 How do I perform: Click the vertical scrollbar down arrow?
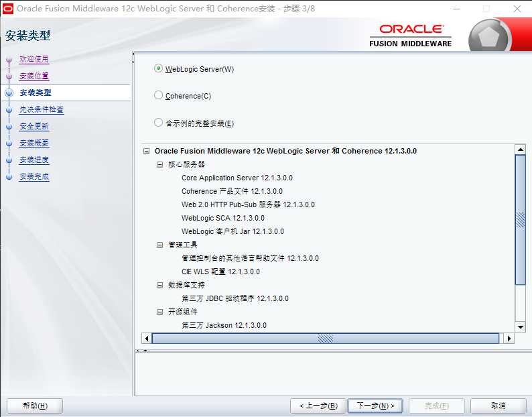coord(520,327)
